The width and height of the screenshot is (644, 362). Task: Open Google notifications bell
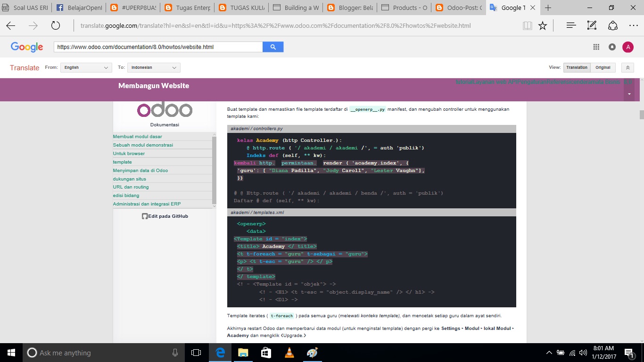pyautogui.click(x=612, y=47)
